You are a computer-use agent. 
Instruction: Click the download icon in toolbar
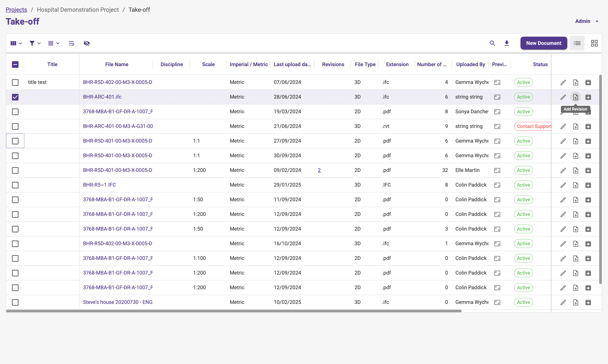click(506, 43)
